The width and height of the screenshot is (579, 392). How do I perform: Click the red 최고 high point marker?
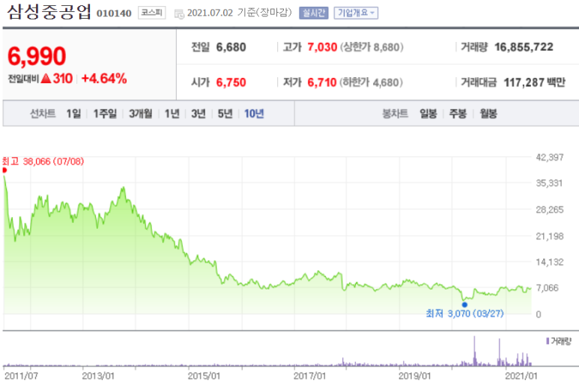point(4,171)
